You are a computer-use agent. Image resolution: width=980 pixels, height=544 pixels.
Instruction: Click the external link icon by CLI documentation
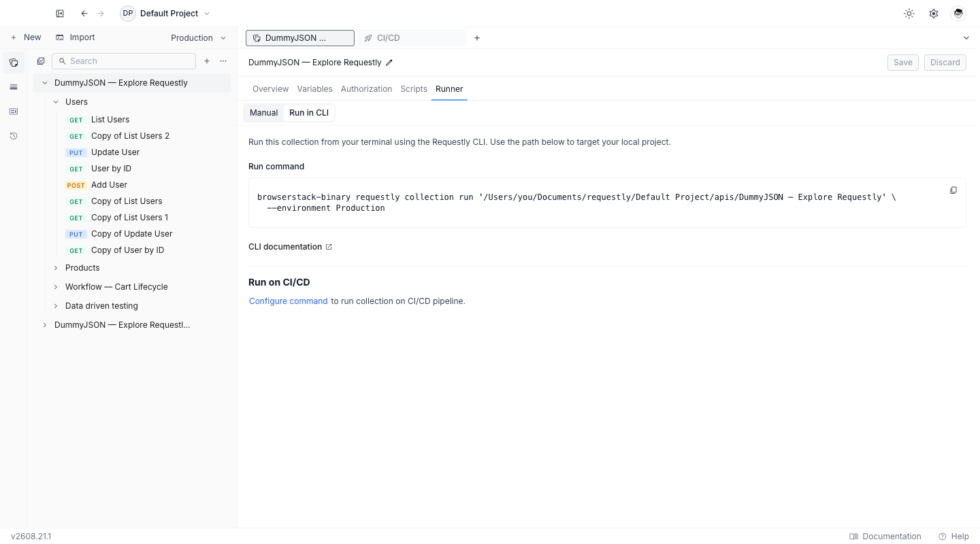(329, 247)
